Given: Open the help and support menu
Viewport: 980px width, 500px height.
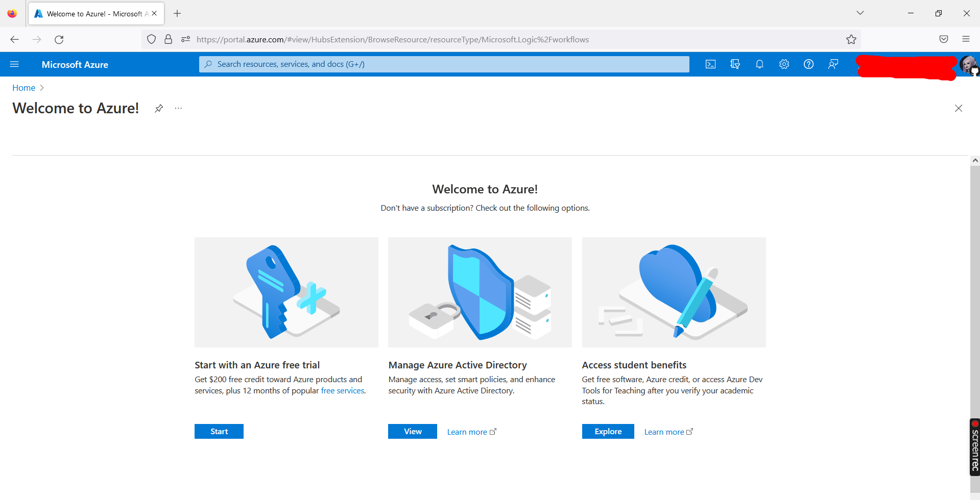Looking at the screenshot, I should pos(808,64).
